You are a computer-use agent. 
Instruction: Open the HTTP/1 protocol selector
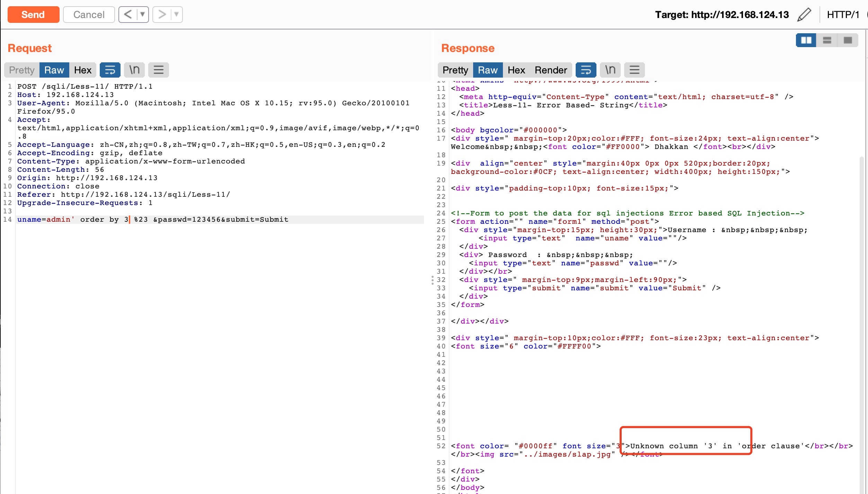coord(843,15)
